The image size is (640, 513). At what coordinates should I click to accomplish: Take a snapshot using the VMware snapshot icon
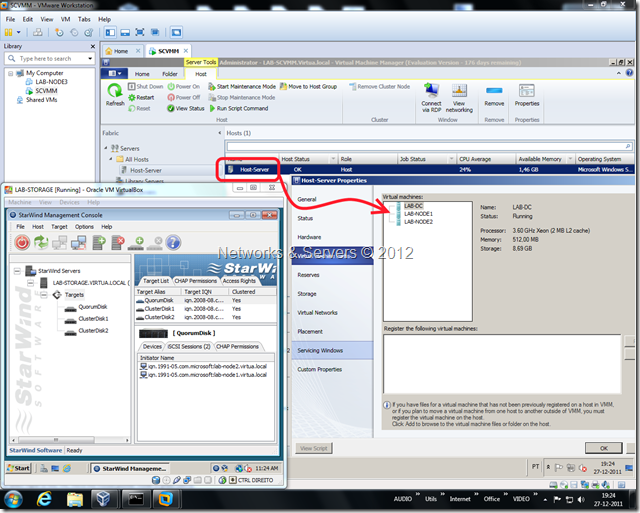[59, 32]
